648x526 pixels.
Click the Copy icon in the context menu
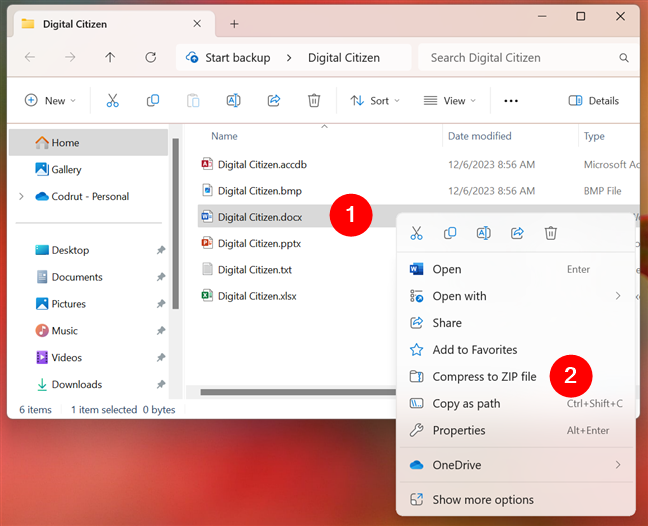tap(450, 233)
